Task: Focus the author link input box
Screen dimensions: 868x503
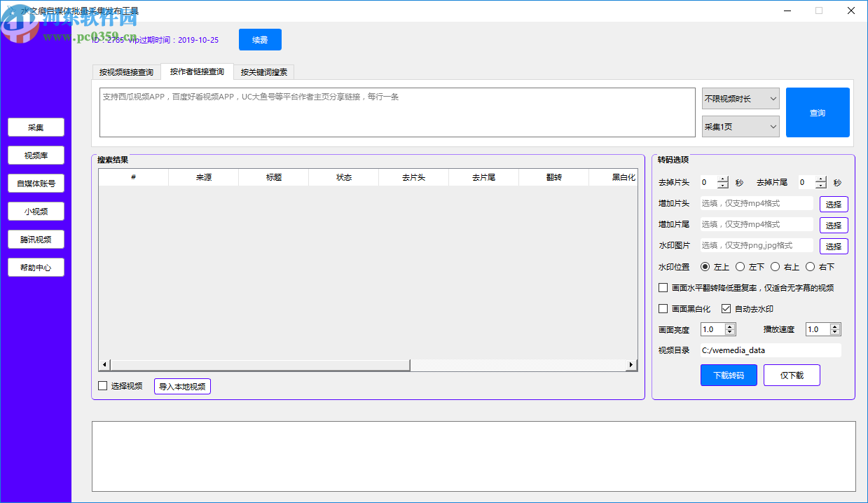Action: pos(397,112)
